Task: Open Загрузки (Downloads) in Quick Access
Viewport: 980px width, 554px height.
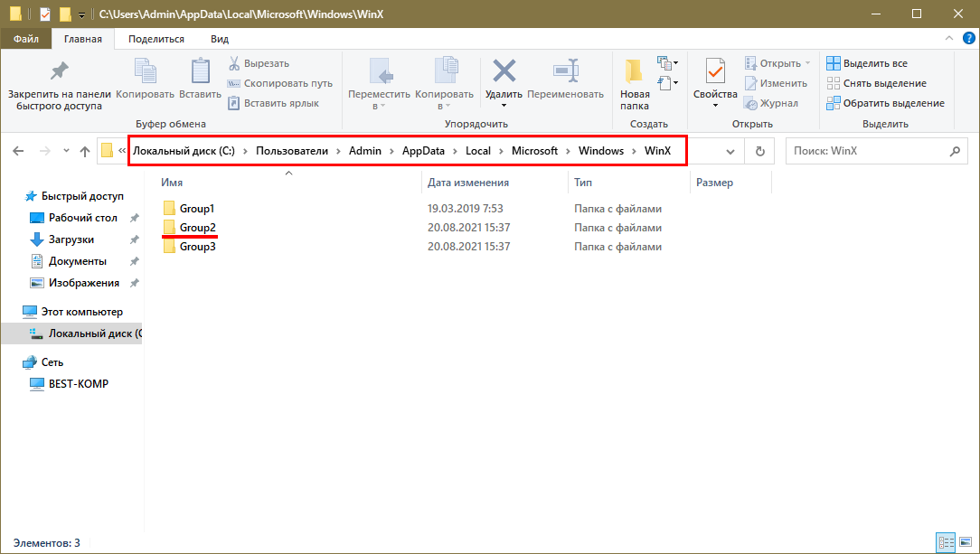Action: [x=71, y=239]
